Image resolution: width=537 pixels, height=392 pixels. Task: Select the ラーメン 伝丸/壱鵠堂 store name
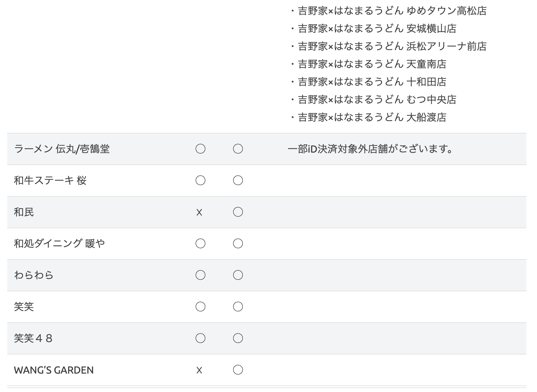[62, 149]
